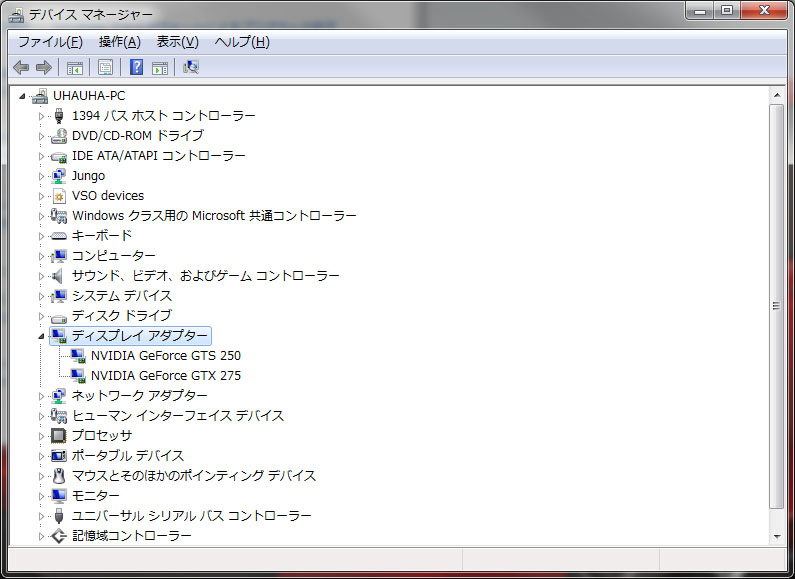Click the ネットワーク アダプター network icon
795x579 pixels.
pos(59,396)
